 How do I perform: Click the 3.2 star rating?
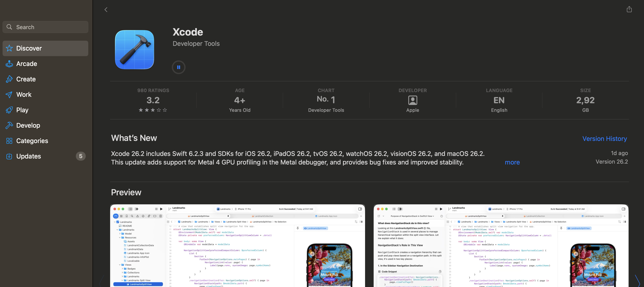click(153, 101)
